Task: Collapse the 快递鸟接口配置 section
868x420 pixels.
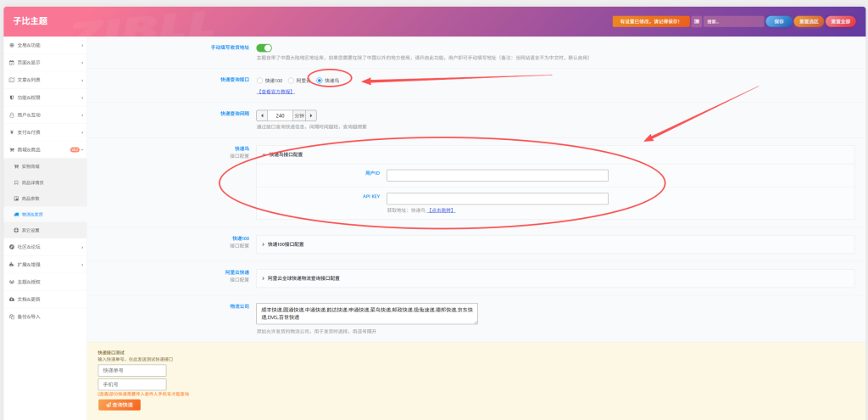Action: (x=555, y=154)
